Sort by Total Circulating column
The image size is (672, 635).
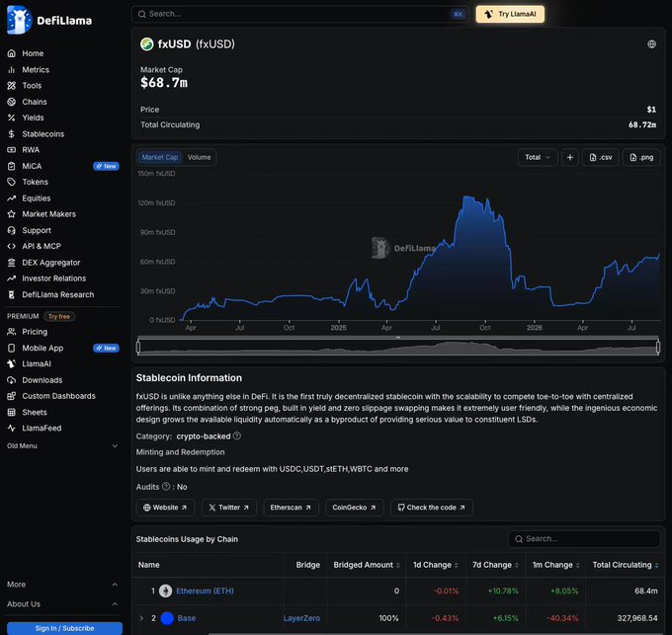(626, 565)
